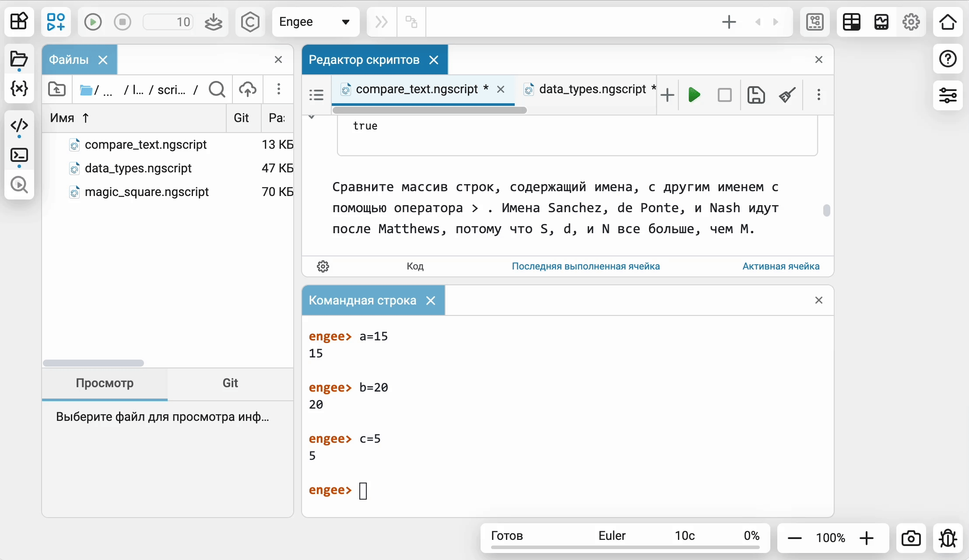Open the search inspector sidebar icon
969x560 pixels.
[19, 185]
